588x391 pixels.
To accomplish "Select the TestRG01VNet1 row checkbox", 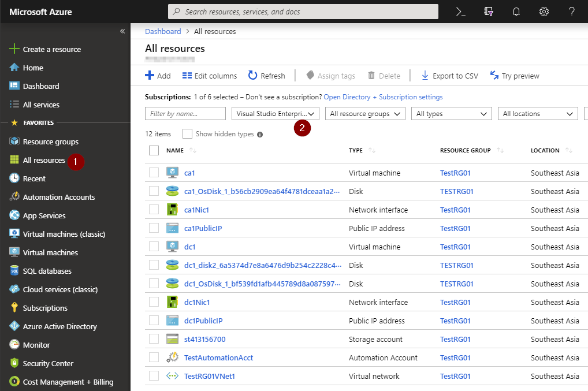I will point(154,375).
